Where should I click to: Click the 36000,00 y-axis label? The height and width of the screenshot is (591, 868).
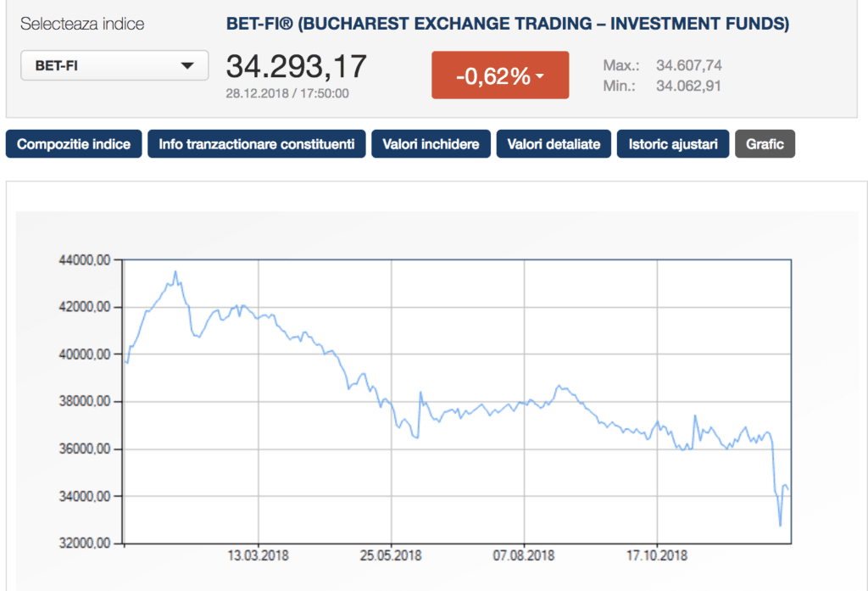tap(85, 449)
